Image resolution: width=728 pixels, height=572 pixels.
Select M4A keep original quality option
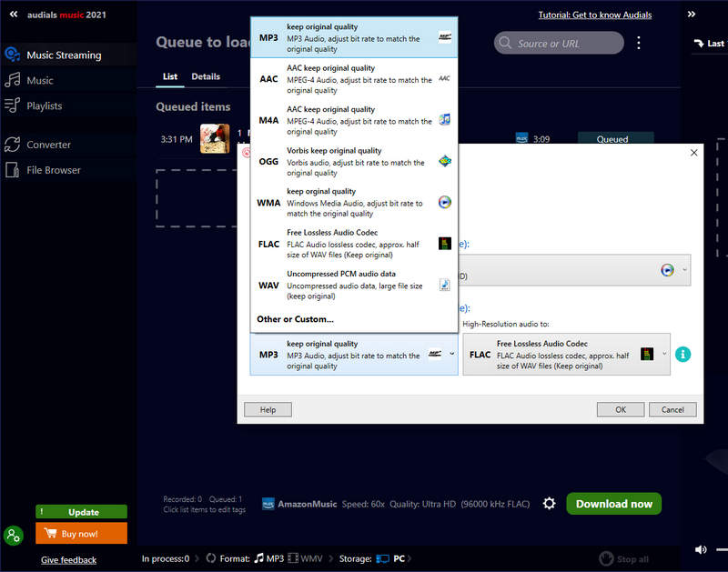pyautogui.click(x=354, y=120)
